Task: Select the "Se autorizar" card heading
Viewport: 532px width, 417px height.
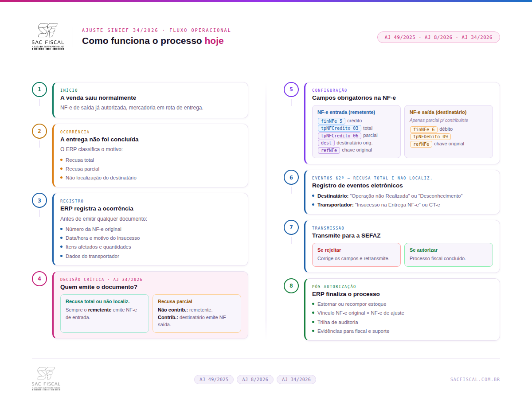Action: click(x=423, y=250)
